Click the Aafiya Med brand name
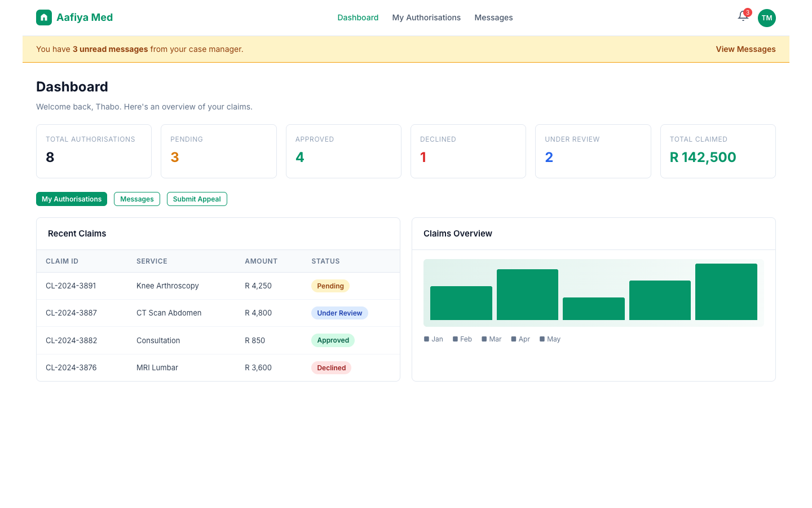812x508 pixels. [x=85, y=17]
